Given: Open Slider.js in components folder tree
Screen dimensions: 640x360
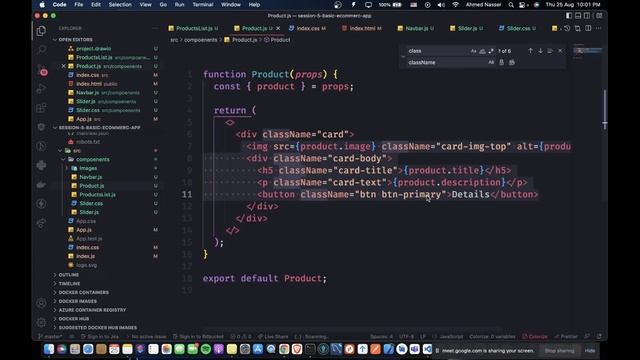Looking at the screenshot, I should [89, 212].
